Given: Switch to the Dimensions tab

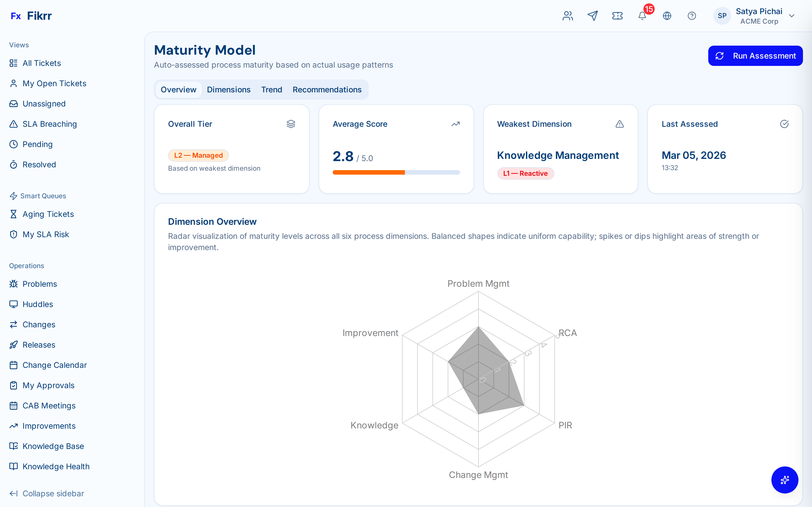Looking at the screenshot, I should coord(228,90).
